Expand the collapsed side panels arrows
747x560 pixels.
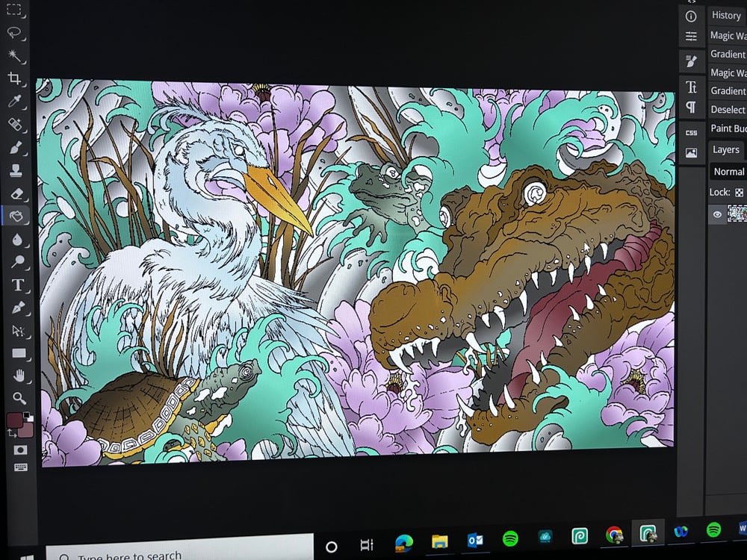692,2
